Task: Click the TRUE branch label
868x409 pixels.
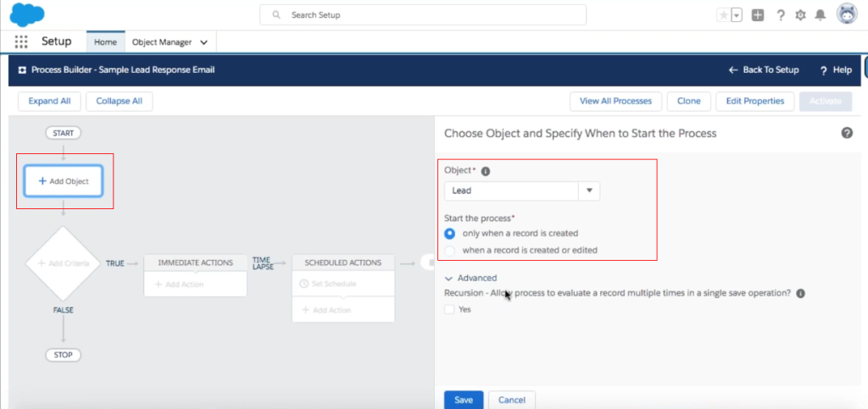Action: (115, 263)
